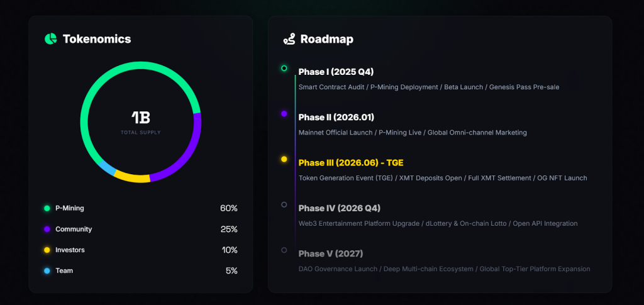Screen dimensions: 644x305
Task: Open the Phase V (2027) heading
Action: pyautogui.click(x=331, y=253)
